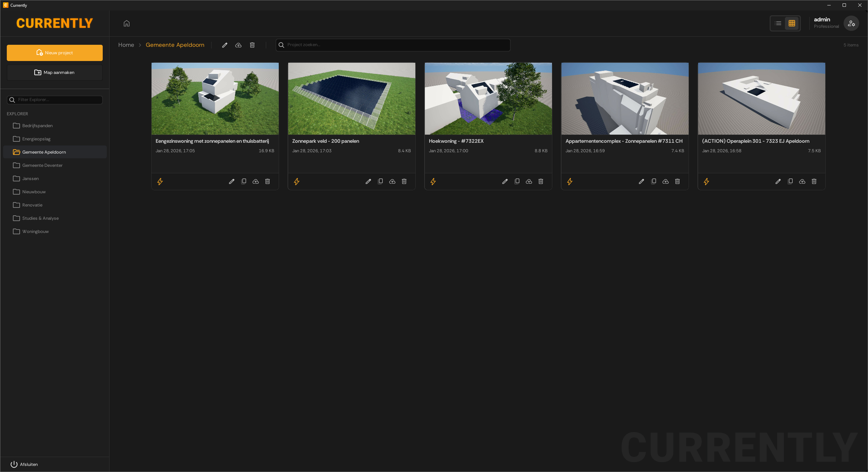The image size is (868, 472).
Task: Open account settings via the user gear icon
Action: click(851, 23)
